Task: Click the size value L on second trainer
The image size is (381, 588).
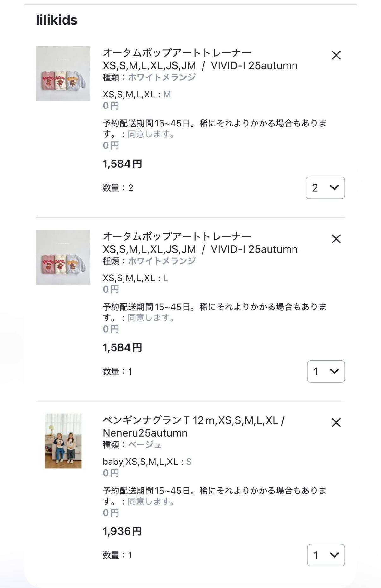Action: 166,278
